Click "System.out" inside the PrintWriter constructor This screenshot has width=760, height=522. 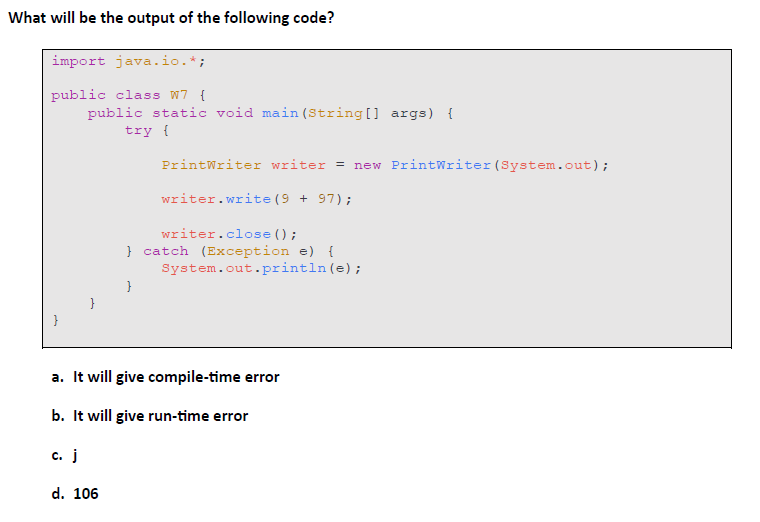546,165
